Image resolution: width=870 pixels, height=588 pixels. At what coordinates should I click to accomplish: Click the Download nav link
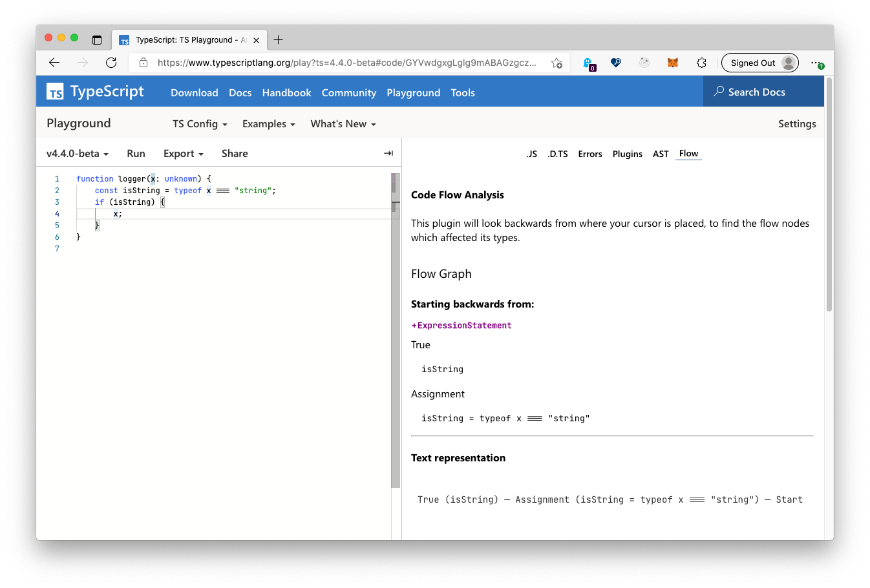click(x=195, y=92)
